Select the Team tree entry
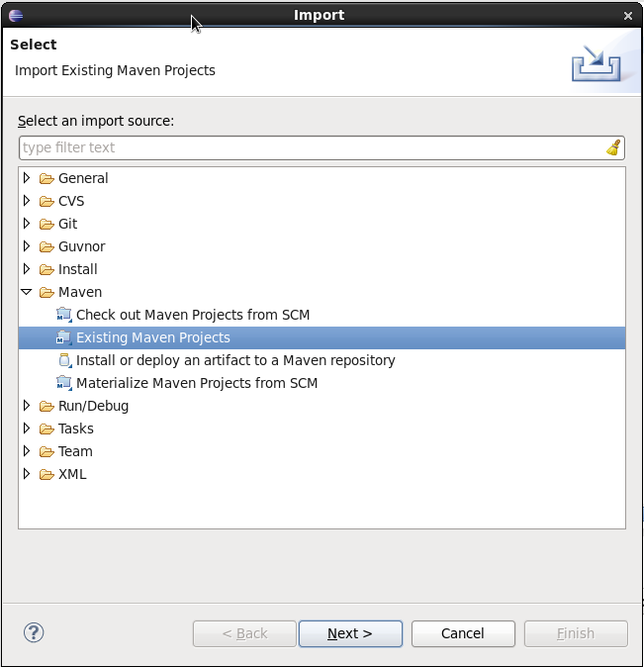This screenshot has height=667, width=644. click(75, 452)
